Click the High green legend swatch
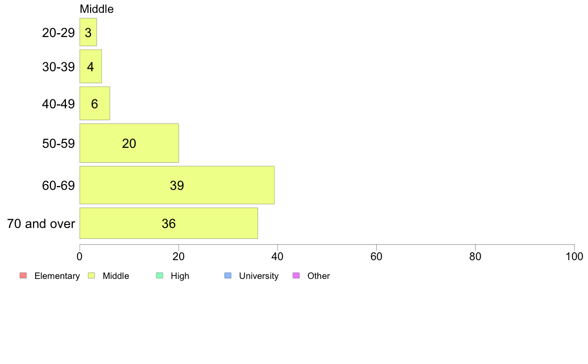Screen dimensions: 588x364 160,275
